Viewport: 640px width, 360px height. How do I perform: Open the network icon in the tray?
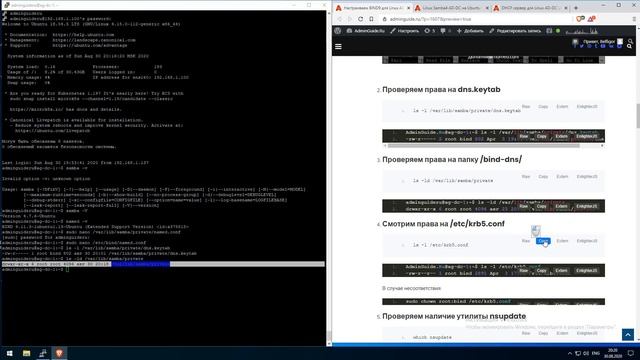pos(578,353)
